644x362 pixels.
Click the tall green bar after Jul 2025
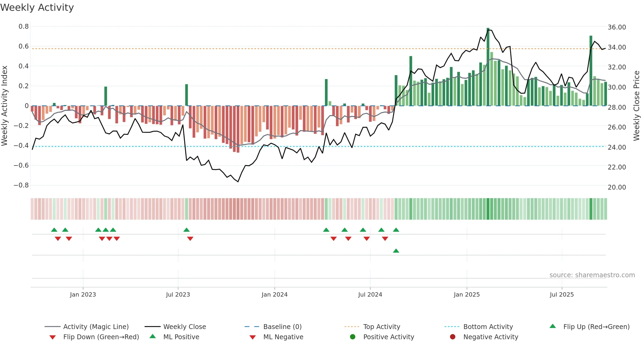(x=591, y=71)
